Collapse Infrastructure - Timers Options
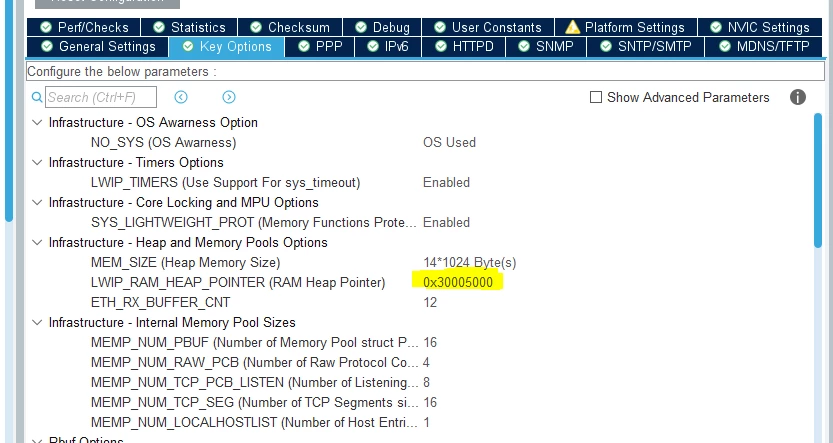Viewport: 833px width, 443px height. (x=37, y=162)
